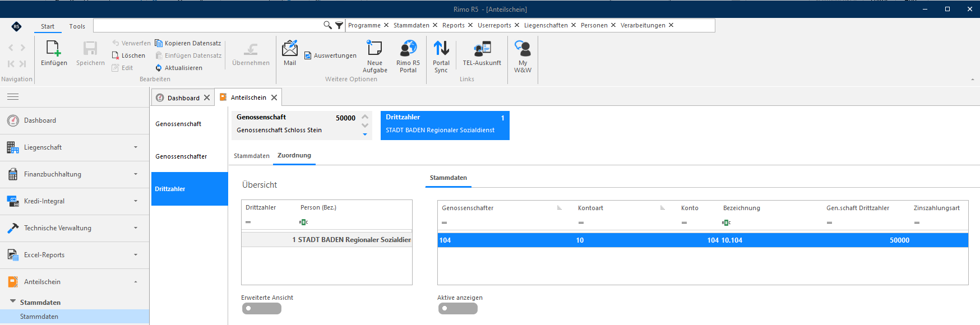Viewport: 980px width, 325px height.
Task: Create Neue Aufgabe
Action: [375, 57]
